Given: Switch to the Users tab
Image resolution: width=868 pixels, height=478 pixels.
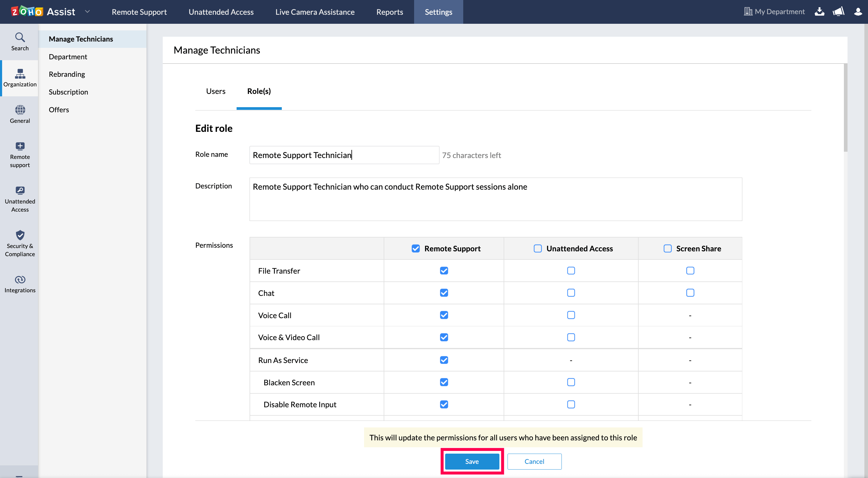Looking at the screenshot, I should pos(216,91).
